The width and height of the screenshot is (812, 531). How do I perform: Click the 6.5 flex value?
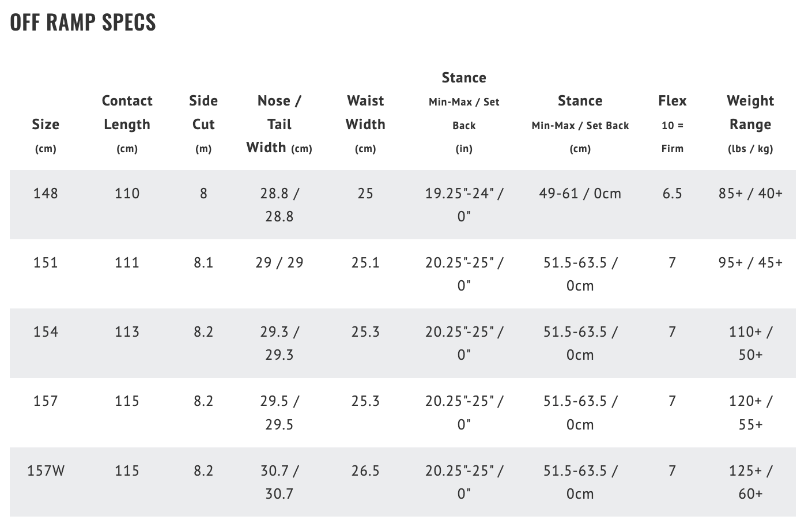pos(672,193)
